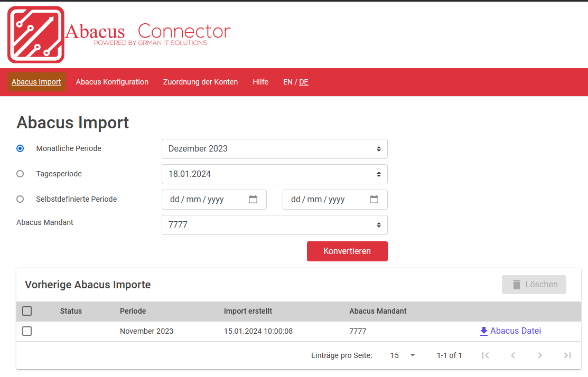Click the 15.01.2024 10:00:08 timestamp cell
The width and height of the screenshot is (588, 377).
coord(258,331)
